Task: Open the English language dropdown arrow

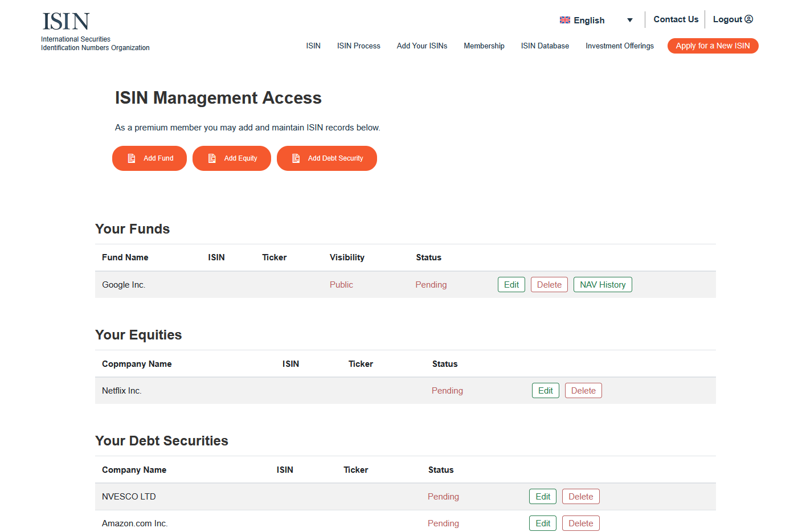Action: (630, 21)
